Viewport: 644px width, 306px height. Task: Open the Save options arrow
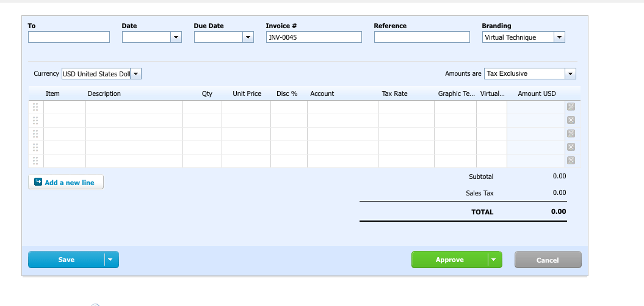tap(110, 260)
